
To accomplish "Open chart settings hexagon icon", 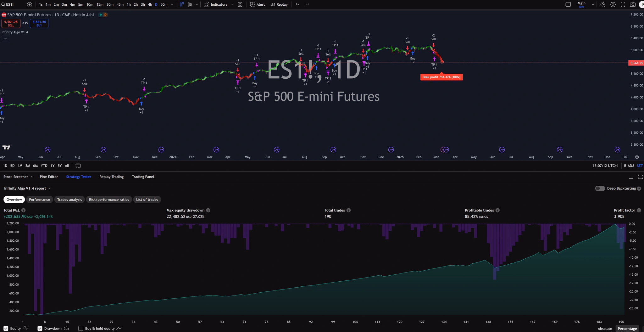I will coord(613,4).
